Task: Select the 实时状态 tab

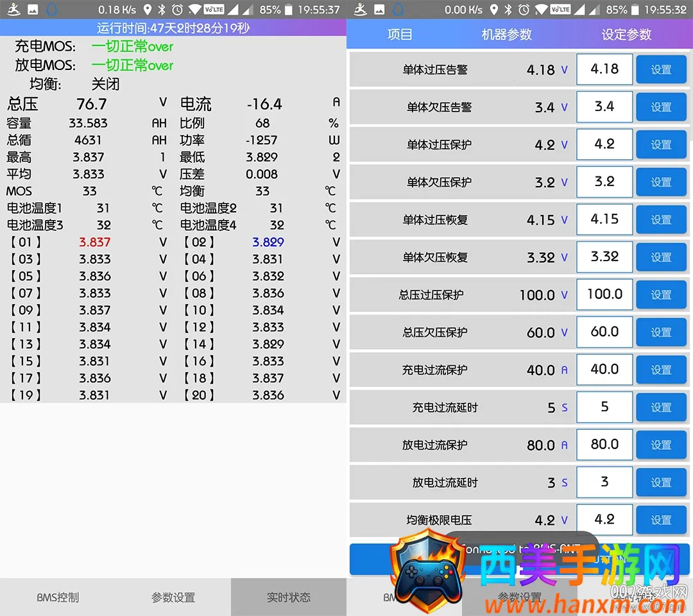Action: (x=289, y=596)
